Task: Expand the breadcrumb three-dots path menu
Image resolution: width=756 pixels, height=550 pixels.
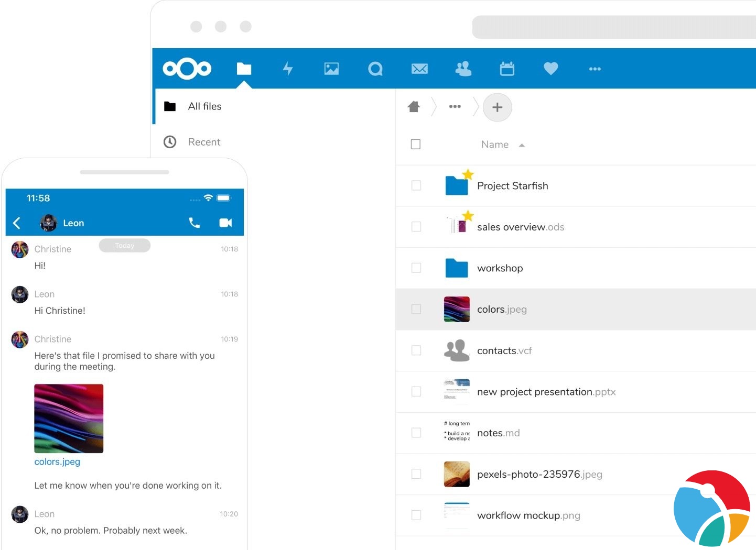Action: tap(455, 106)
